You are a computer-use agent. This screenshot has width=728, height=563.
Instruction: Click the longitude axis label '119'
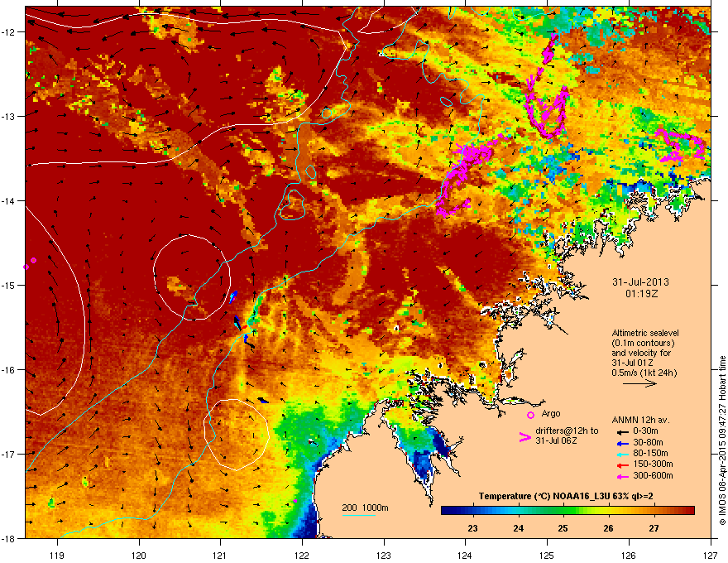(57, 555)
